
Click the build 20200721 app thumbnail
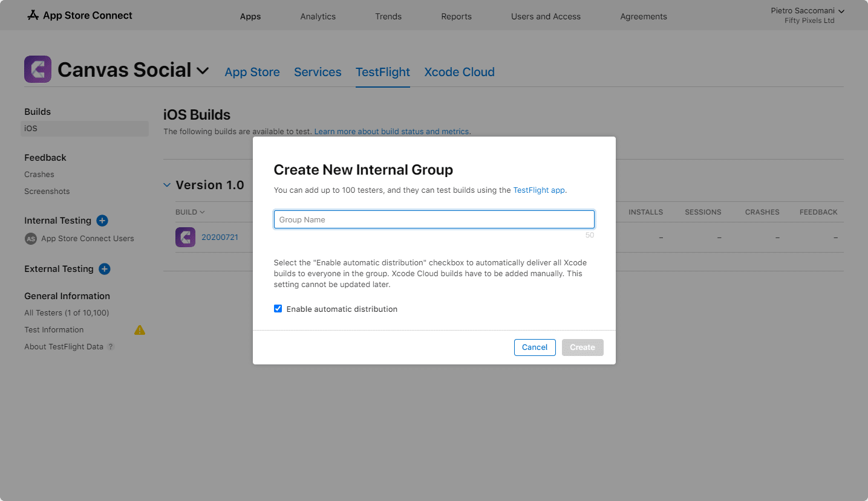click(x=185, y=237)
